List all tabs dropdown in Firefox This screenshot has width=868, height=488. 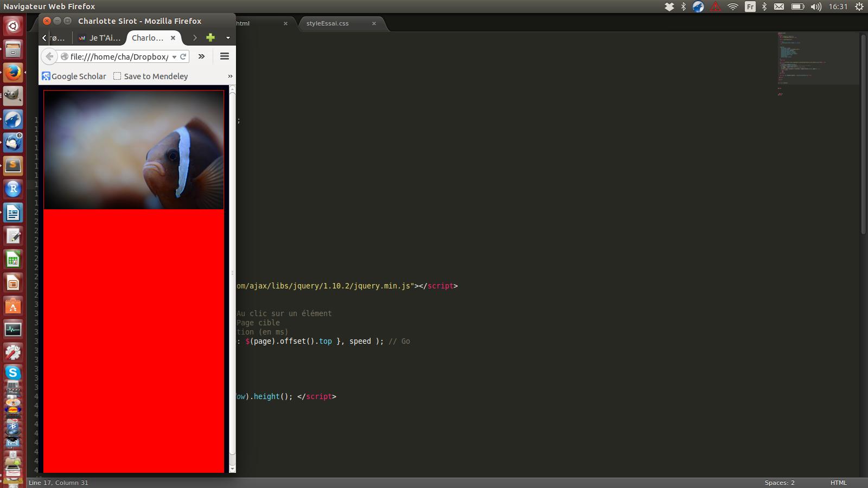pos(228,38)
